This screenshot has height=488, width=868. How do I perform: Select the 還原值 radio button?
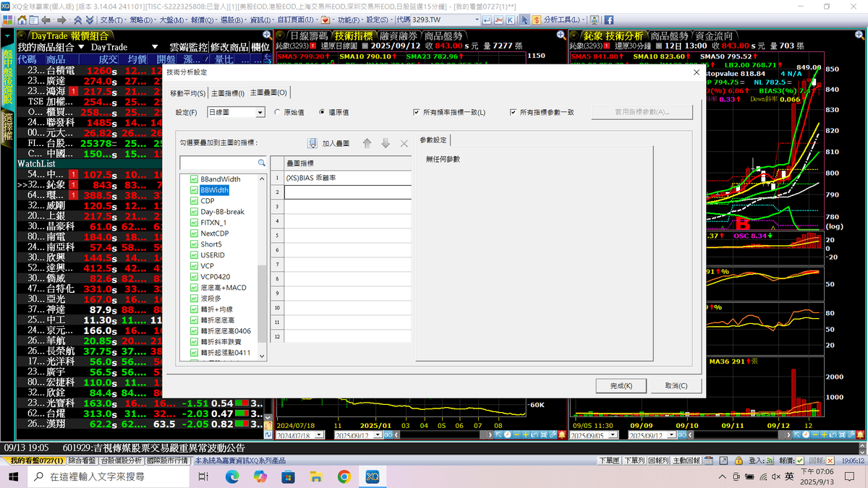(323, 113)
